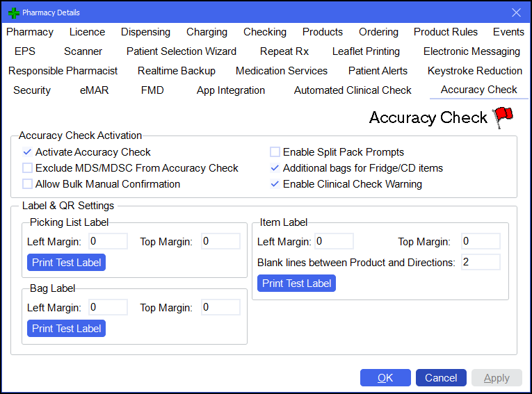
Task: Go to Automated Clinical Check tab
Action: click(x=353, y=90)
